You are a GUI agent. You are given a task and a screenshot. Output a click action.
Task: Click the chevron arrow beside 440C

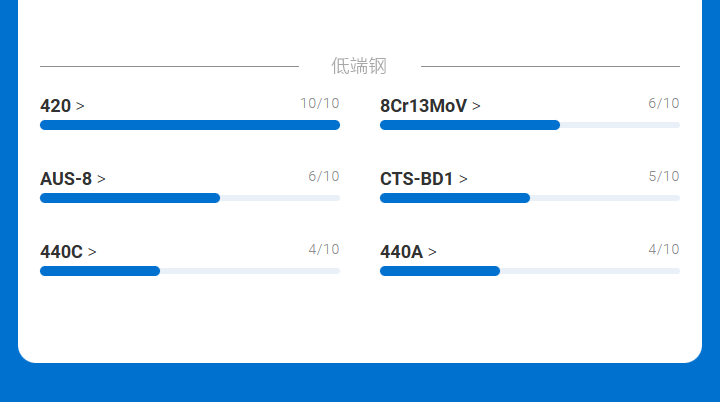[x=93, y=253]
